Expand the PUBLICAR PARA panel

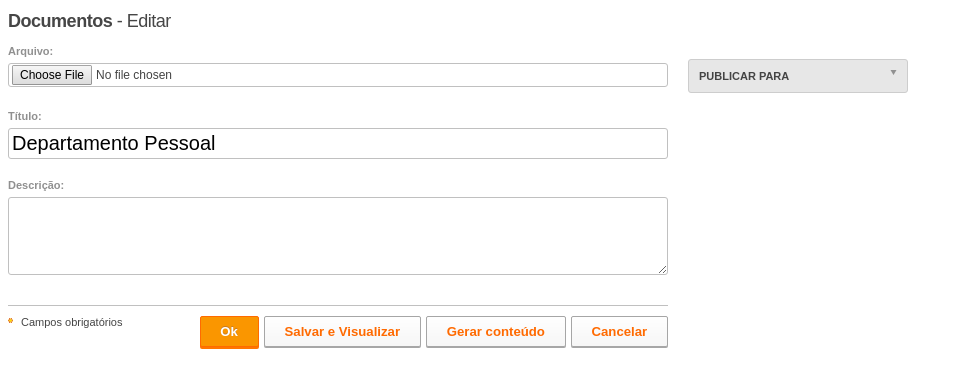tap(797, 76)
